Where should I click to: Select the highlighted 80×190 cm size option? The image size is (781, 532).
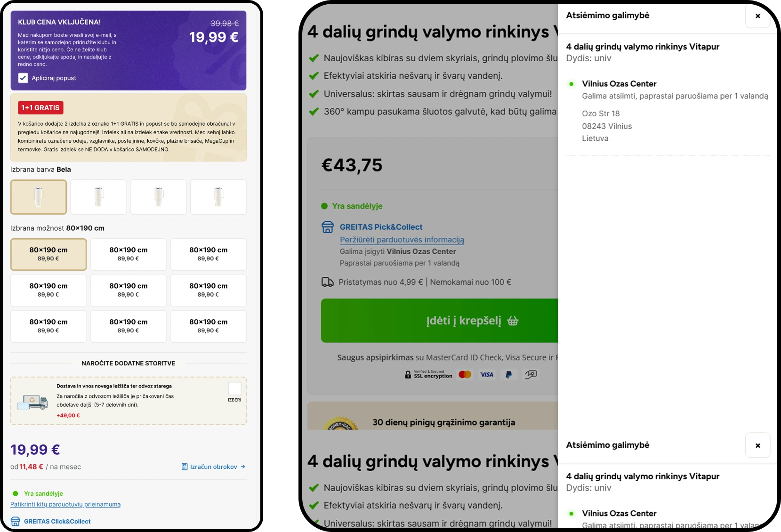(x=48, y=254)
